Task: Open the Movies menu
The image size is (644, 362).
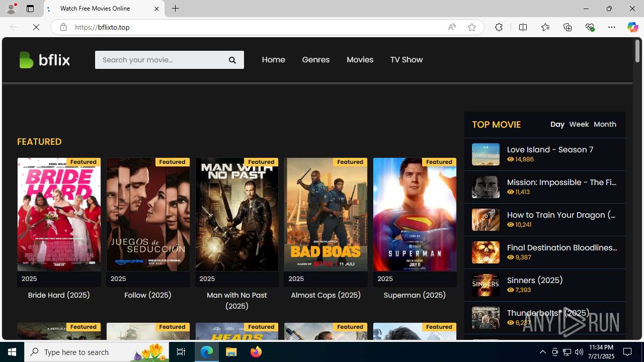Action: click(x=360, y=60)
